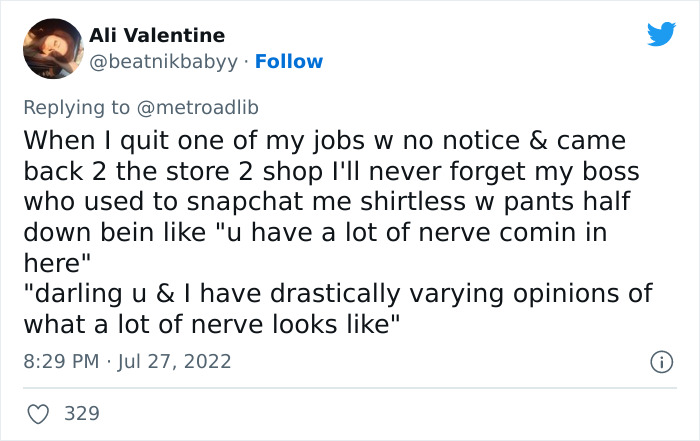Click the Twitter bird logo

coord(661,35)
